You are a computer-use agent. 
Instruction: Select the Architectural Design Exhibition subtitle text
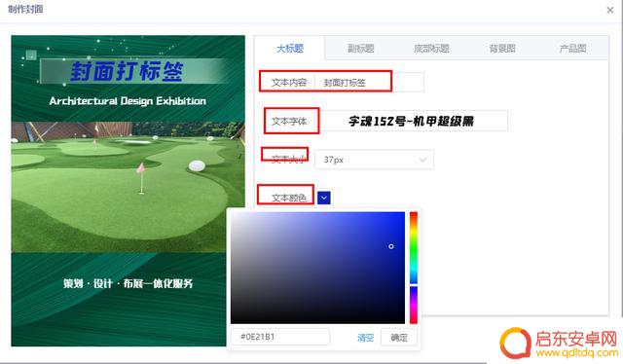[128, 101]
